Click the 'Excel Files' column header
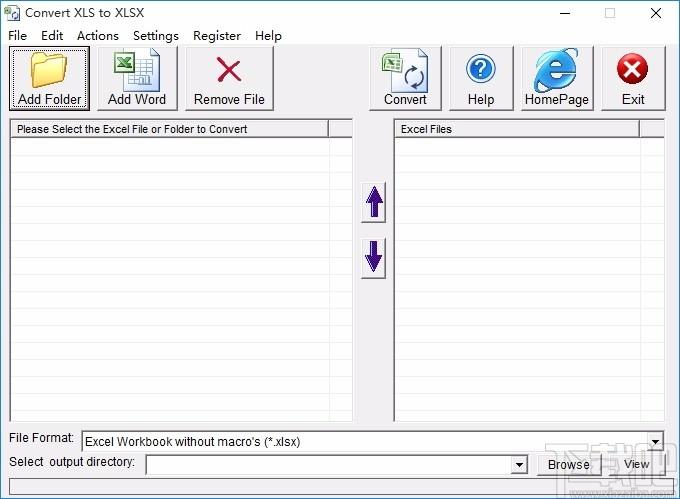Image resolution: width=680 pixels, height=499 pixels. point(517,129)
